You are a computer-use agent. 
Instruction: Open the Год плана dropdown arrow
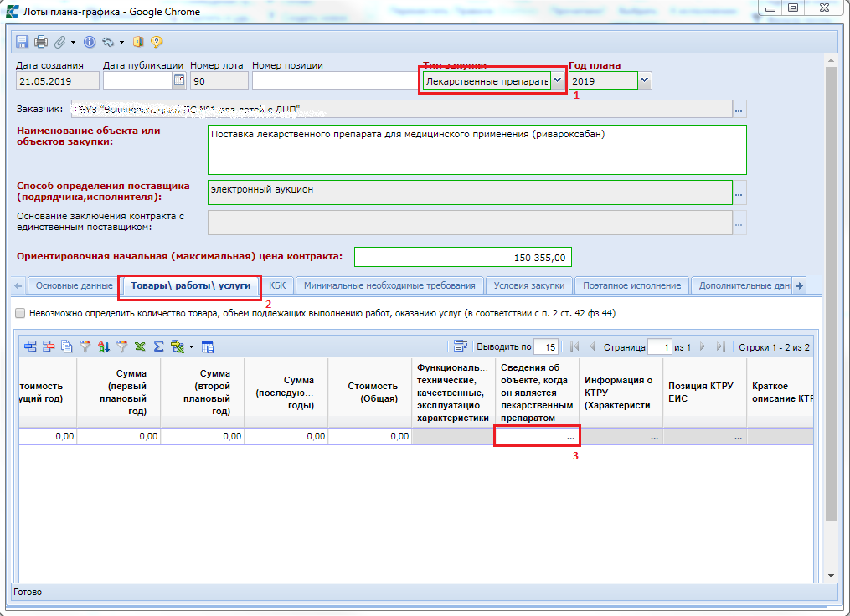click(644, 80)
